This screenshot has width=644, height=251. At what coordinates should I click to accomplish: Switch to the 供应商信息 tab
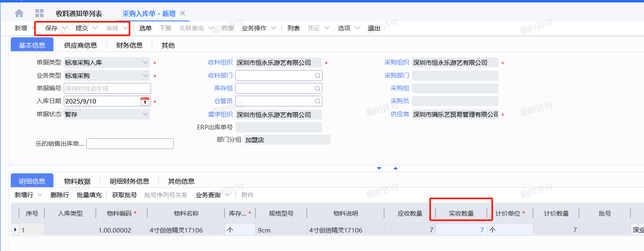pos(81,45)
